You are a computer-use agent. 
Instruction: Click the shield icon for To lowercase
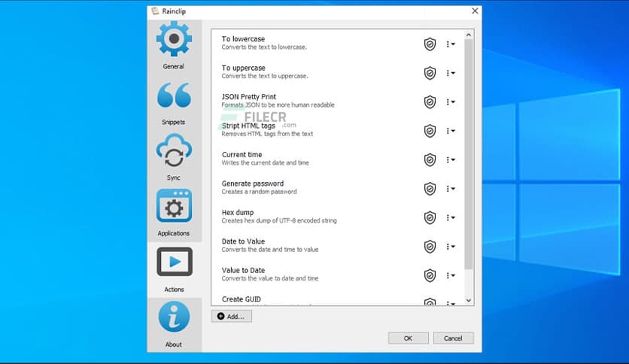tap(430, 44)
